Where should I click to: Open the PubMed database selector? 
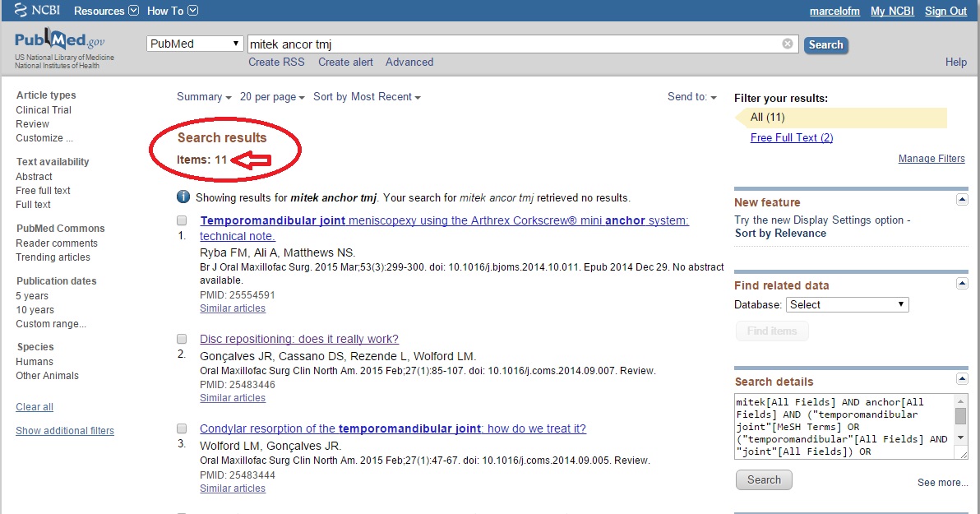[195, 44]
